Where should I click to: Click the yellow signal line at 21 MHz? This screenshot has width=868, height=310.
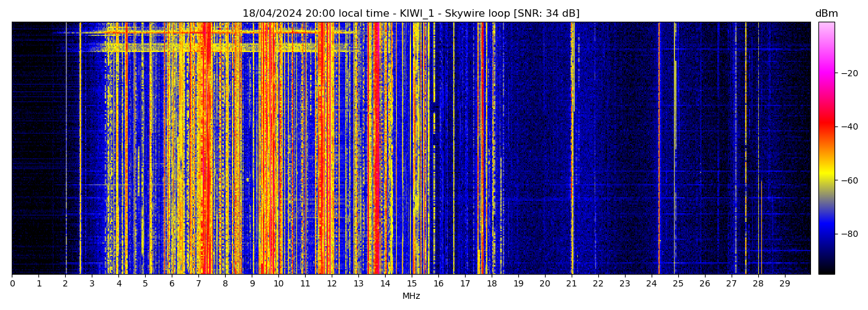coord(572,155)
